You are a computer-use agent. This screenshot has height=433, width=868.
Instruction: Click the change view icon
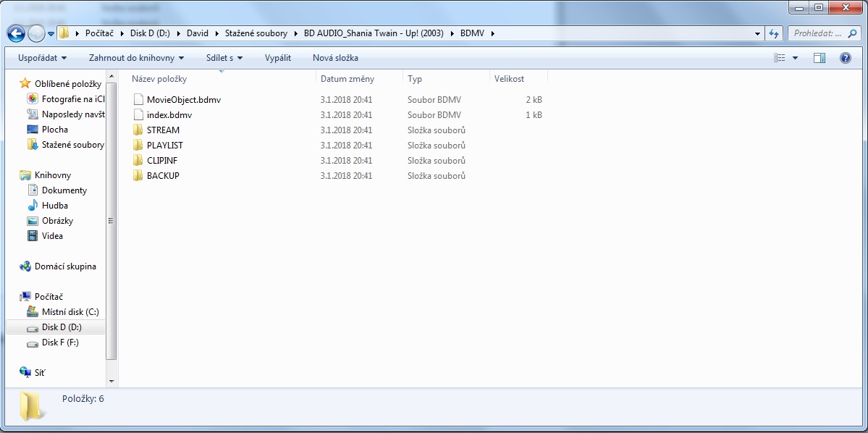click(x=779, y=58)
